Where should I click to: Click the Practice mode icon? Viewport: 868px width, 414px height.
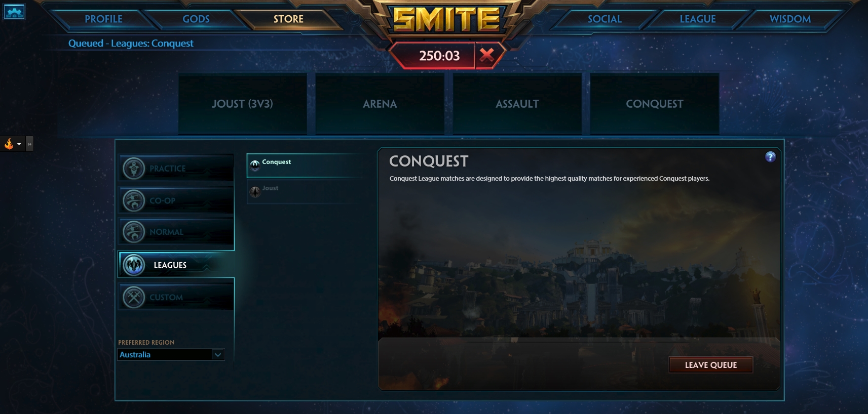[134, 169]
